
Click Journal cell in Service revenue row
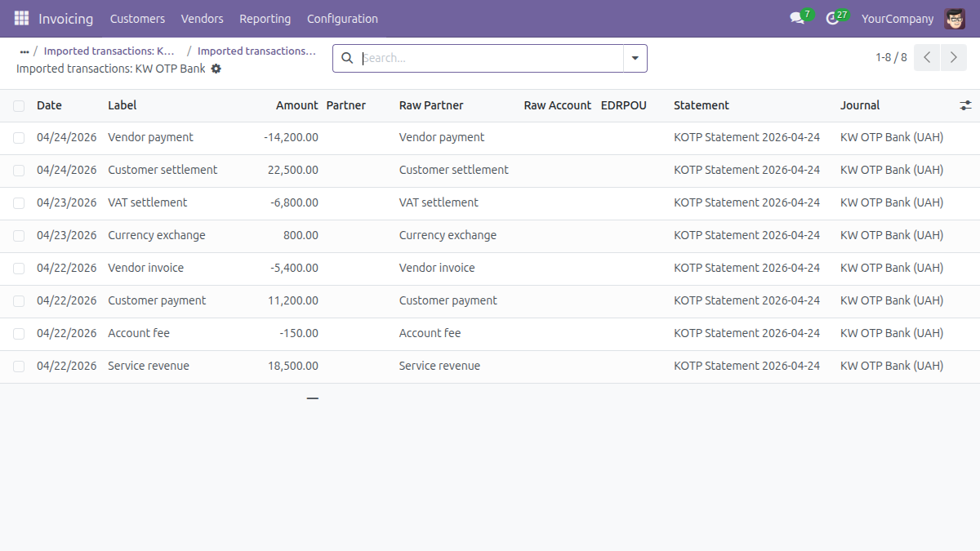[892, 366]
